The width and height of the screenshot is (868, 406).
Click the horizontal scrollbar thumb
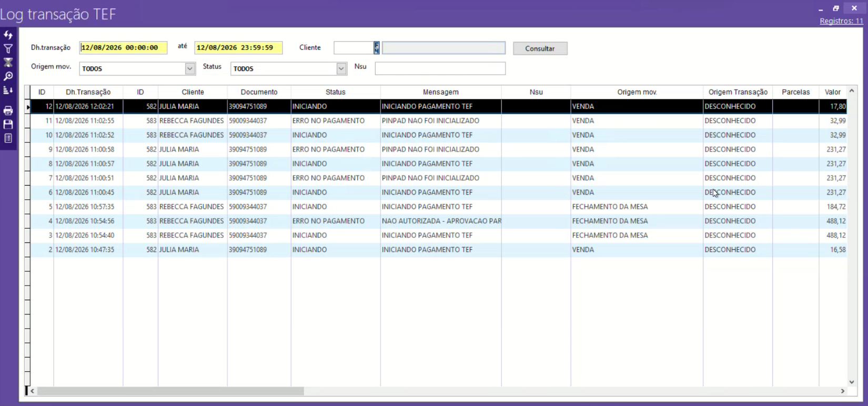(x=170, y=391)
